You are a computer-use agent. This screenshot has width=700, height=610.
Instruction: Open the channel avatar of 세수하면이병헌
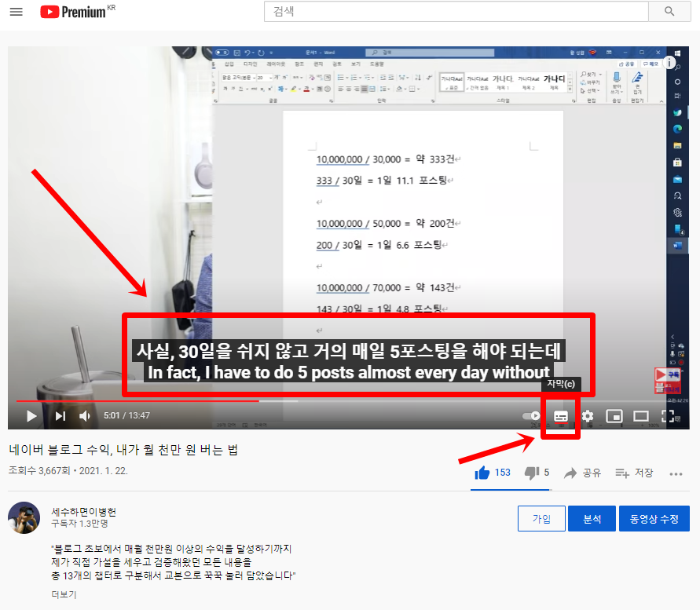pos(24,517)
